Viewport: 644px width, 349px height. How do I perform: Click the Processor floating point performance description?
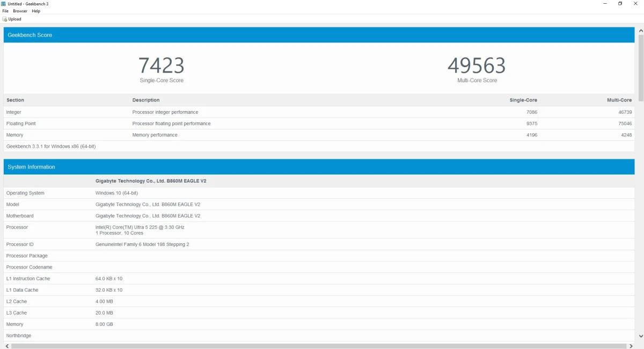(171, 123)
